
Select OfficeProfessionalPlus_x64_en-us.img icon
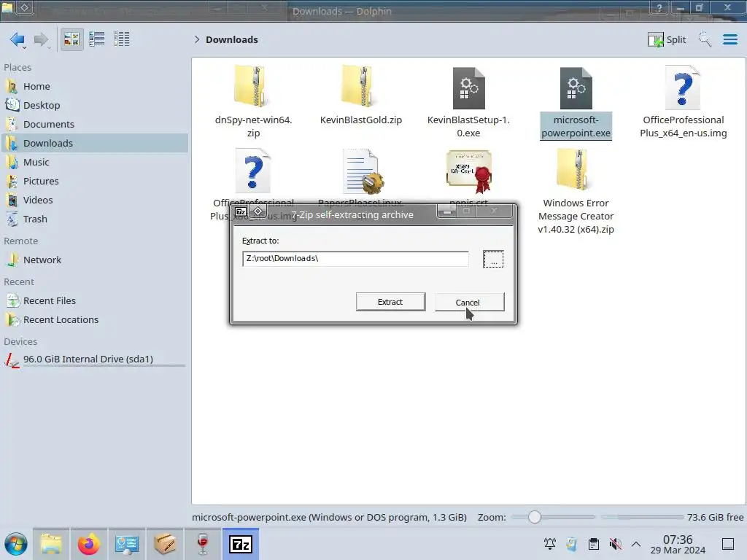[x=683, y=88]
